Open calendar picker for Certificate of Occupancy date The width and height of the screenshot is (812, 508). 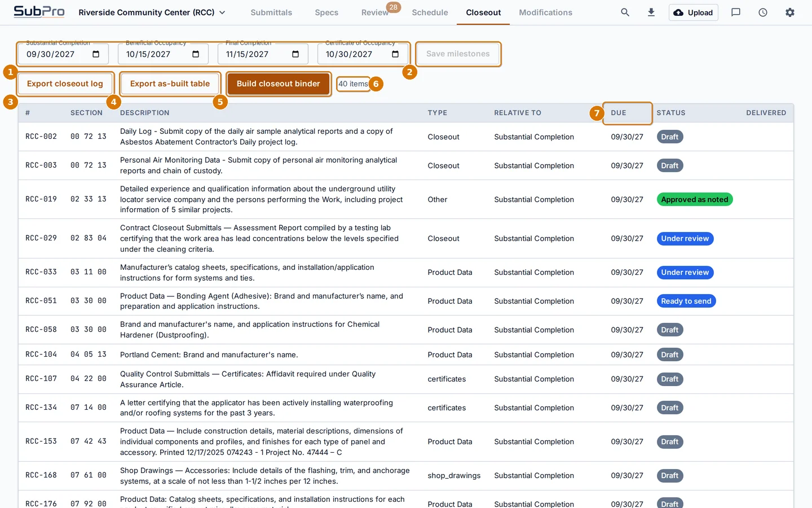coord(395,54)
